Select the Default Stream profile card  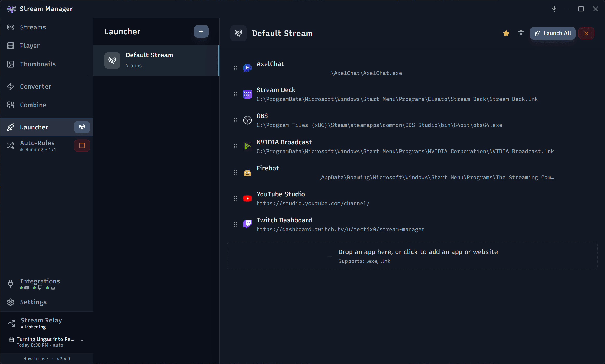pyautogui.click(x=156, y=60)
